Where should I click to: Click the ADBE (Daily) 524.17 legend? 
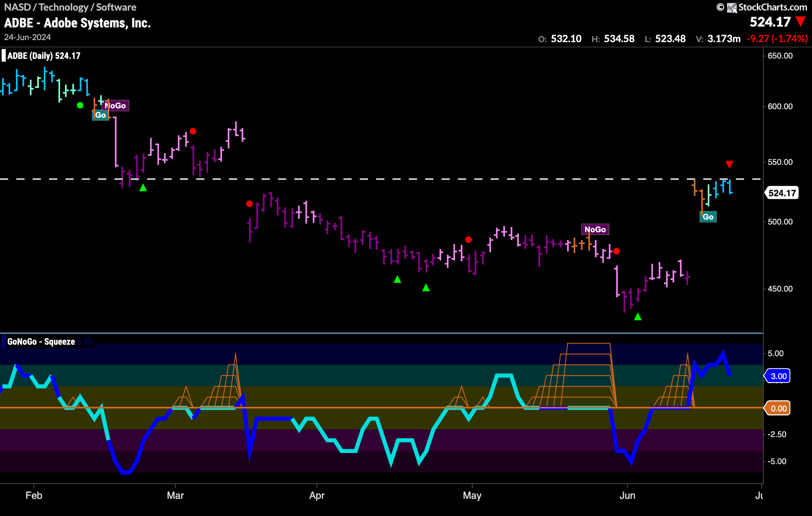[44, 56]
